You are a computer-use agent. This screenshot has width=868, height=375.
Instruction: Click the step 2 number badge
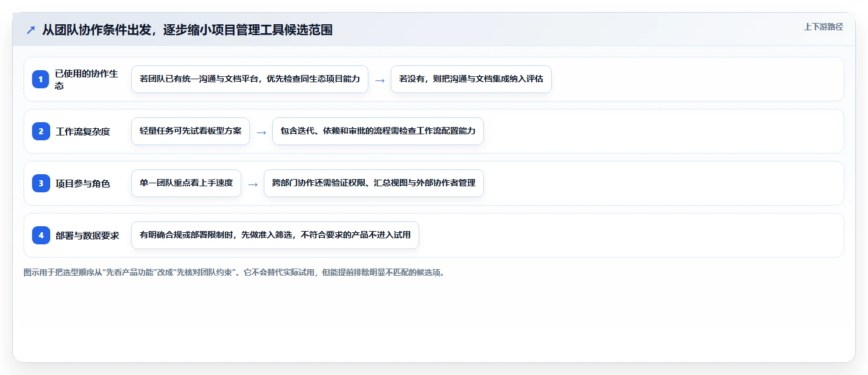pyautogui.click(x=41, y=131)
